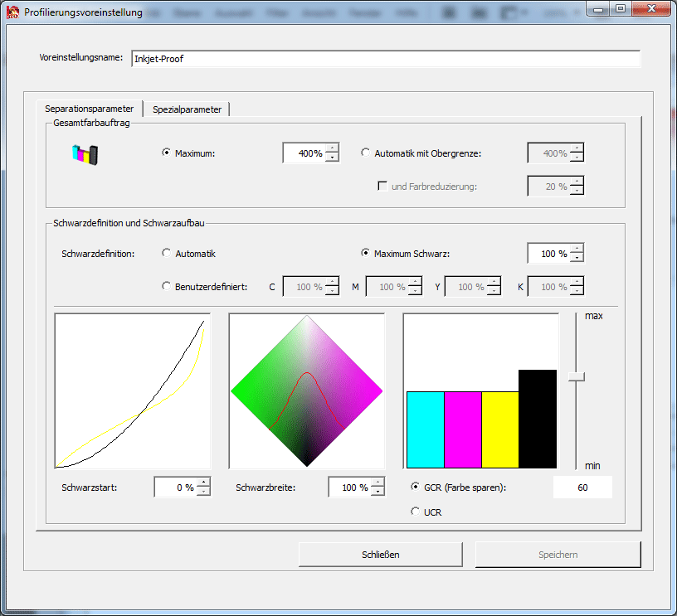Select Automatik for Schwarzdefinition
This screenshot has width=677, height=616.
click(x=167, y=254)
